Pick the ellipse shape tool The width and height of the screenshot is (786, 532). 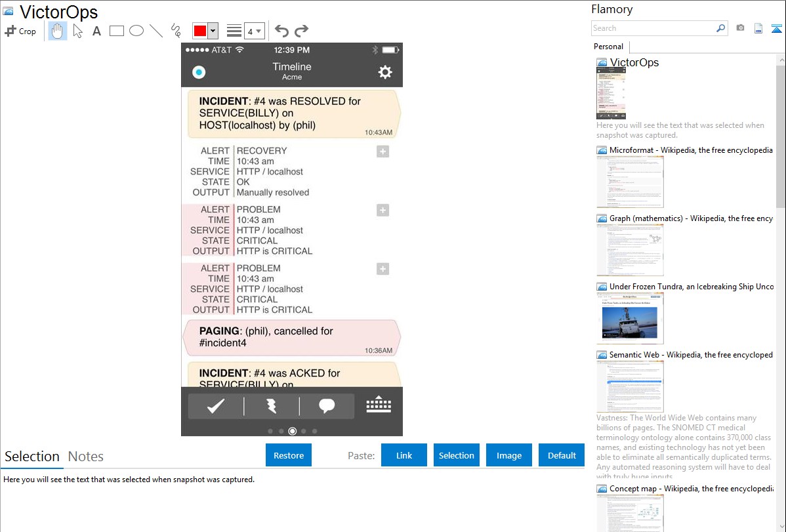click(136, 31)
